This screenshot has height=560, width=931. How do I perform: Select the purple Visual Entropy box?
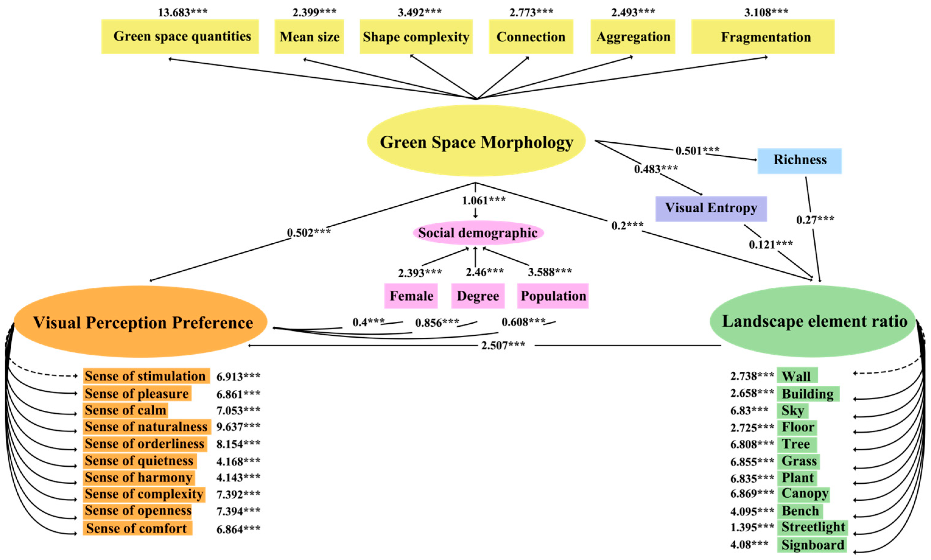point(711,208)
